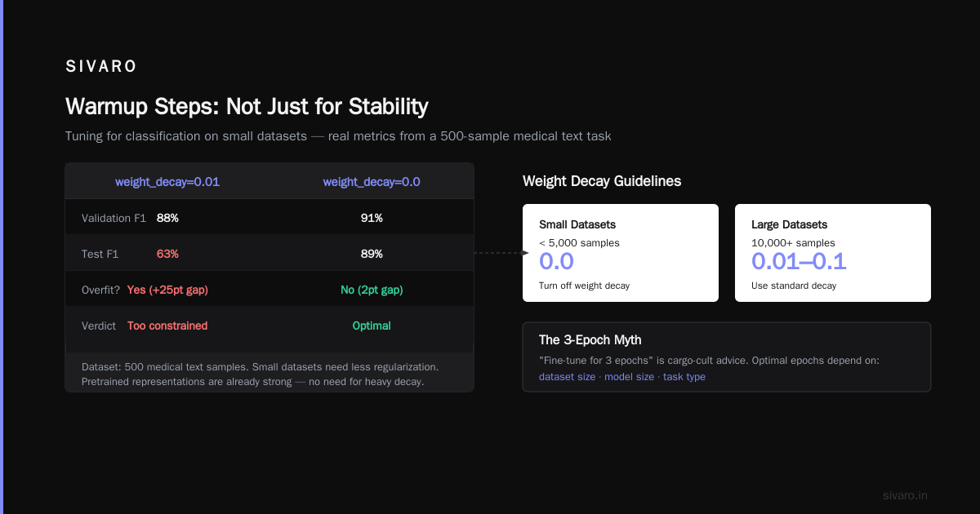Click the 'Too constrained' verdict
Viewport: 980px width, 514px height.
tap(167, 326)
